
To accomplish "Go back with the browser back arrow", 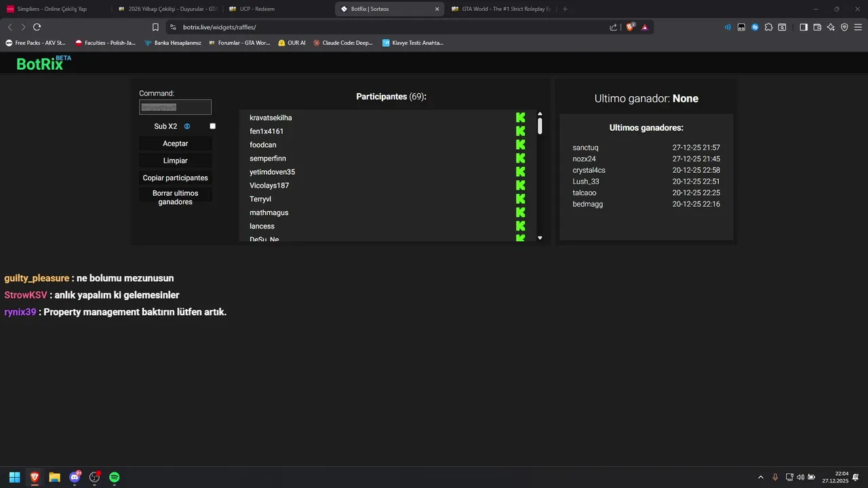I will click(x=9, y=27).
